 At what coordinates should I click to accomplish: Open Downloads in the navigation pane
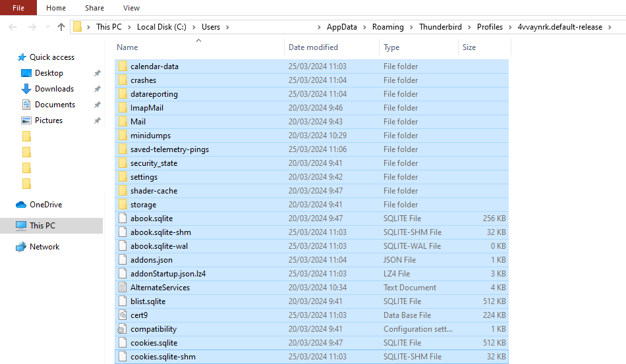coord(54,88)
